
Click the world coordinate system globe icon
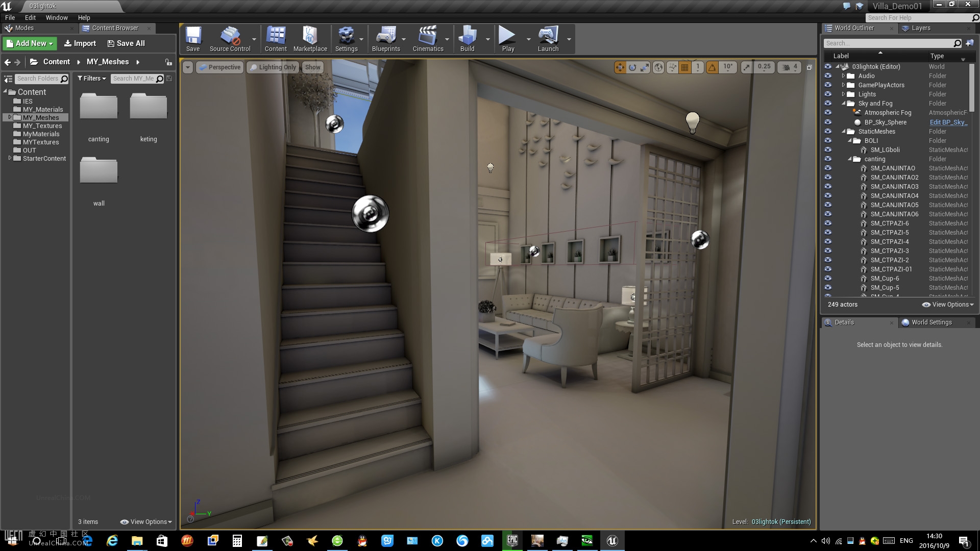pos(658,67)
